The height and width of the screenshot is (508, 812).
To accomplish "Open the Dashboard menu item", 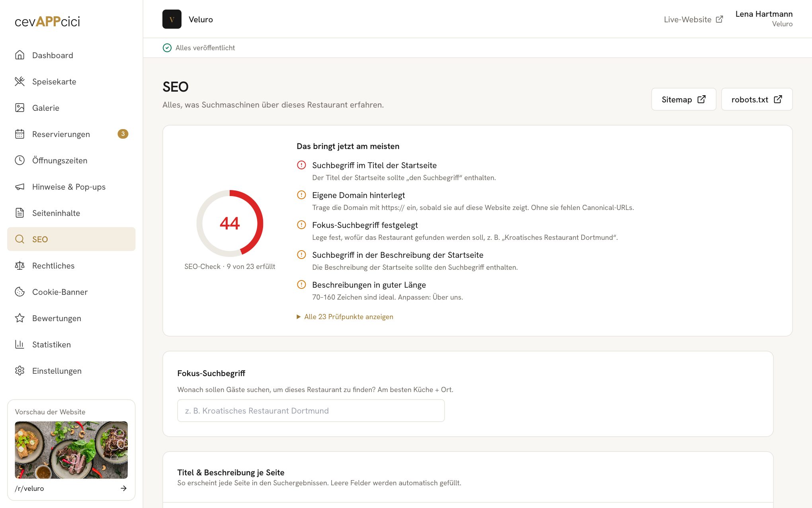I will [x=71, y=55].
